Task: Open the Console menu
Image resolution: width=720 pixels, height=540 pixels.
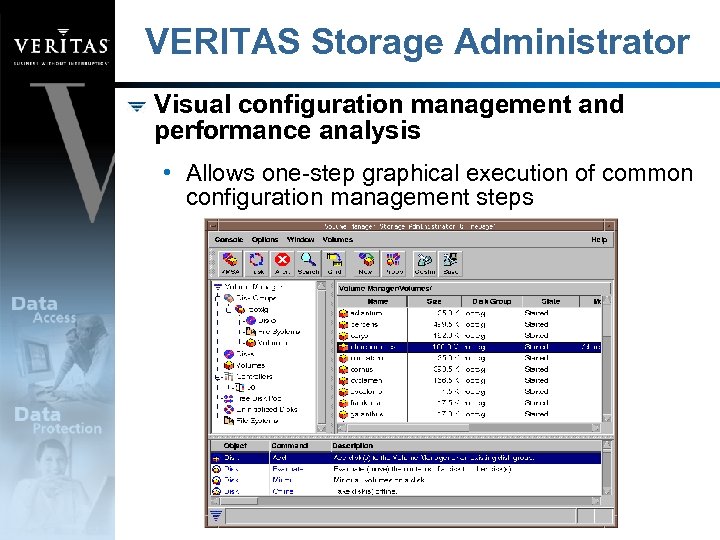Action: pos(229,240)
